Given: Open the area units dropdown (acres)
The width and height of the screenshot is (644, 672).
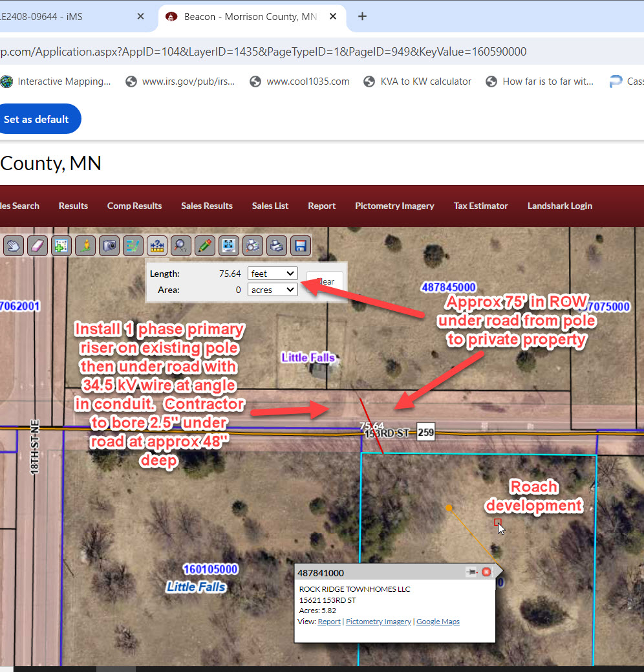Looking at the screenshot, I should 272,290.
